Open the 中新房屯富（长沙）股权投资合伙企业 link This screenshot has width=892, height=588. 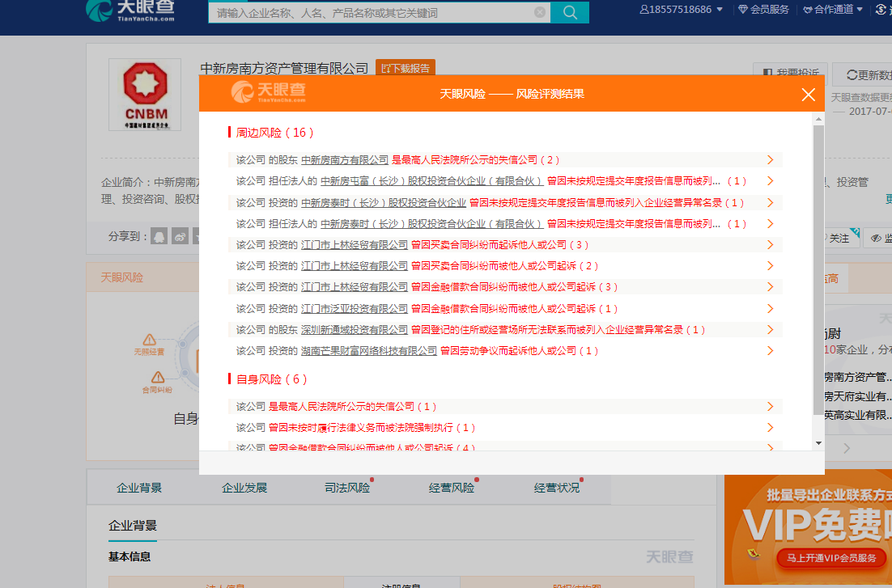431,181
